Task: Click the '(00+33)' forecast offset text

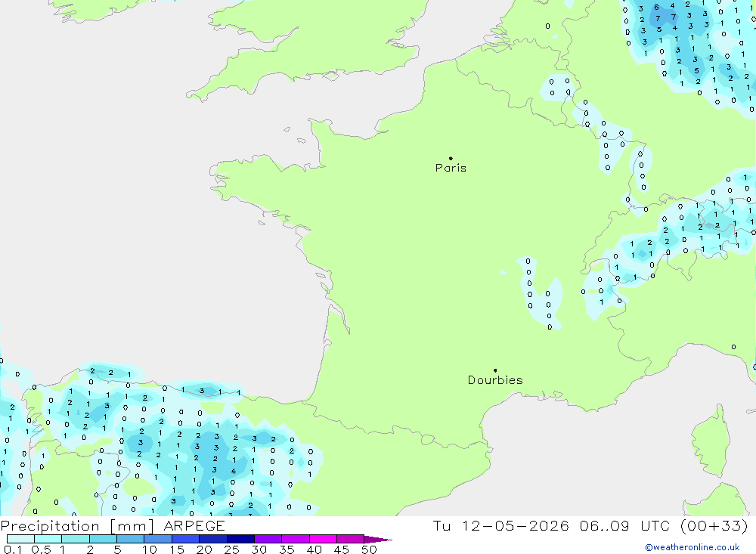Action: [714, 525]
